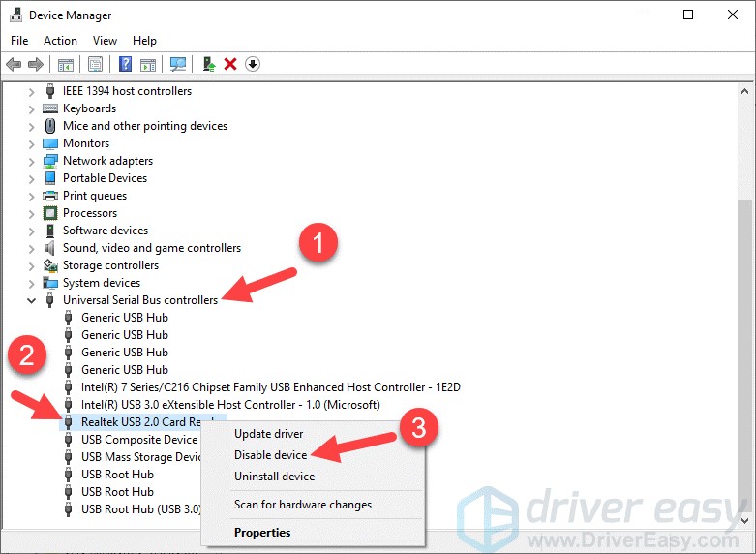
Task: Expand Sound, video and game controllers
Action: 31,249
